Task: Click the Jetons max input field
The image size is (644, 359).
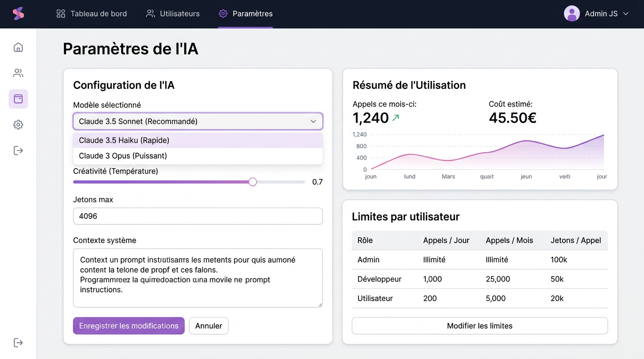Action: pyautogui.click(x=198, y=216)
